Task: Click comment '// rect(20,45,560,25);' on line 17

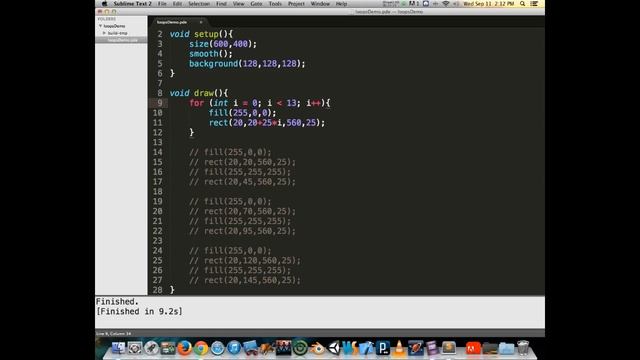Action: click(242, 182)
